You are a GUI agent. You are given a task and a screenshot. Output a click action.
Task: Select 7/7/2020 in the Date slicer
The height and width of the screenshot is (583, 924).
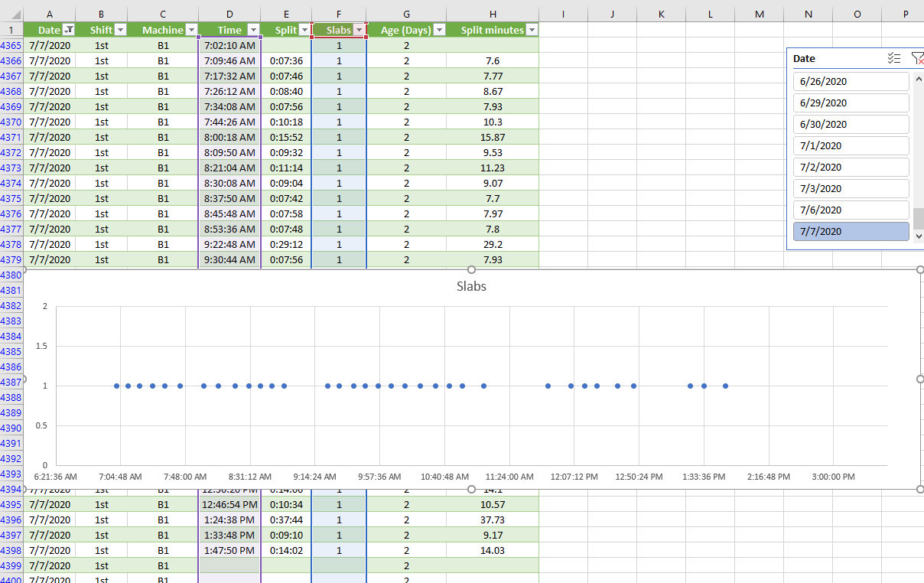pos(851,231)
